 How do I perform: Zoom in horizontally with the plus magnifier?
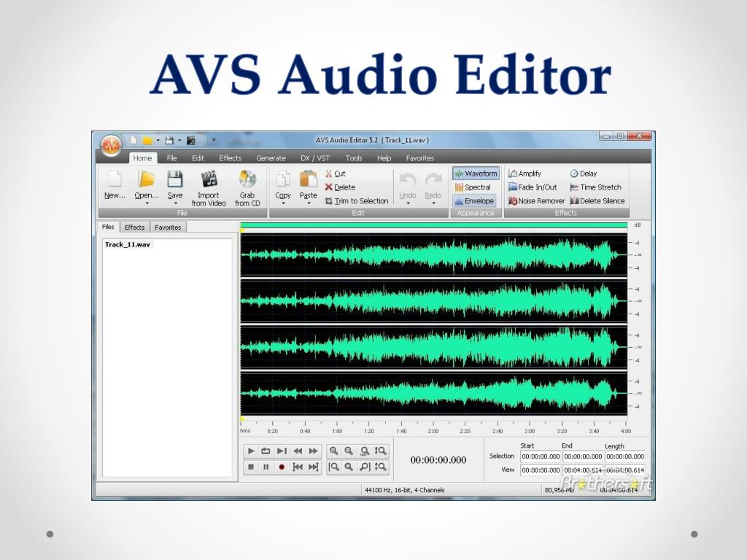click(334, 451)
